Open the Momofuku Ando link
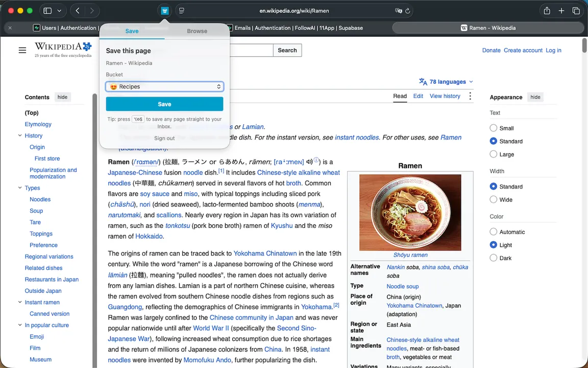 [x=207, y=360]
